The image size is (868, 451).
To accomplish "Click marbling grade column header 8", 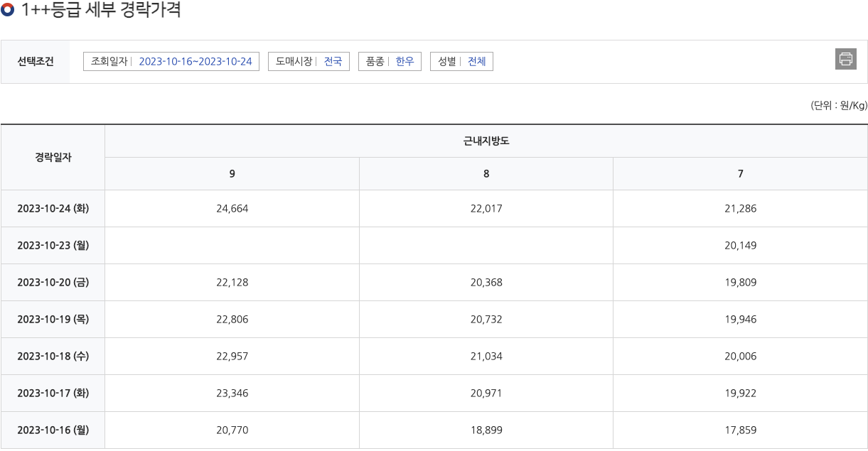I will click(x=486, y=173).
